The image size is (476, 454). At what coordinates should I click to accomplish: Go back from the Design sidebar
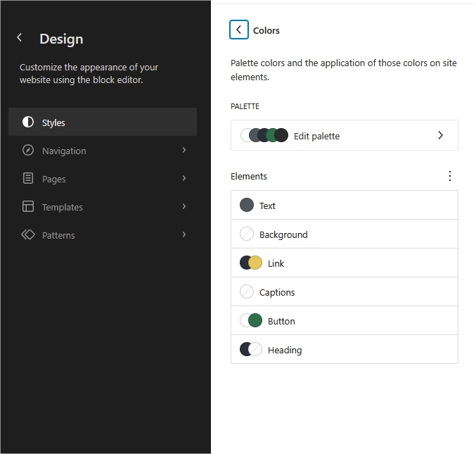pyautogui.click(x=20, y=38)
